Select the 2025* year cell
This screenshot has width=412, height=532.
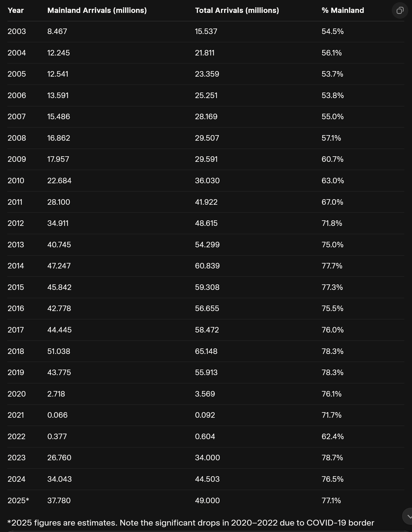click(18, 500)
